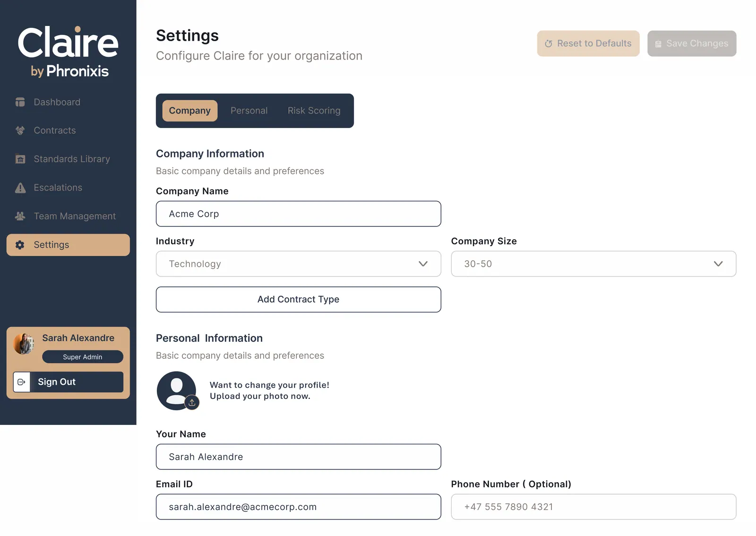Switch to the Risk Scoring tab
756x536 pixels.
[x=314, y=111]
